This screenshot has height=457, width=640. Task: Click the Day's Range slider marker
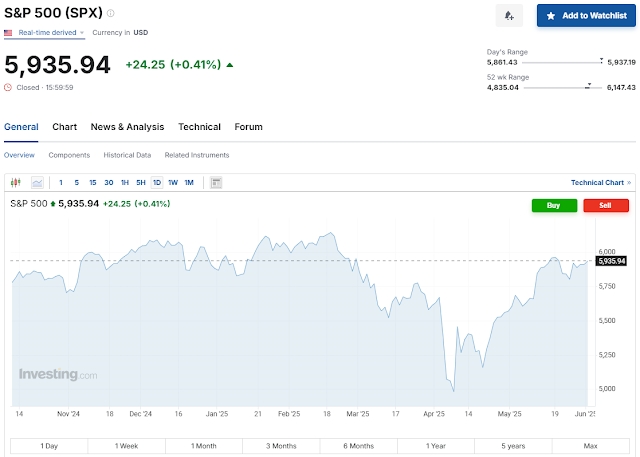(601, 60)
